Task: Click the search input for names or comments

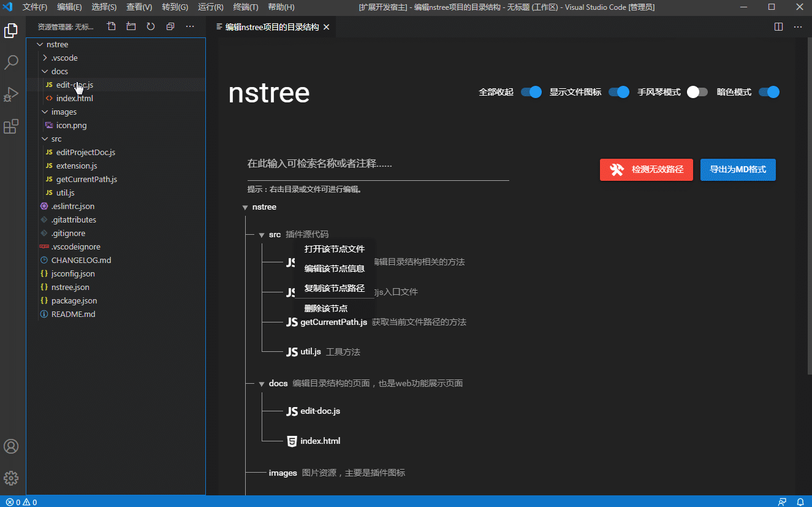Action: [x=378, y=164]
